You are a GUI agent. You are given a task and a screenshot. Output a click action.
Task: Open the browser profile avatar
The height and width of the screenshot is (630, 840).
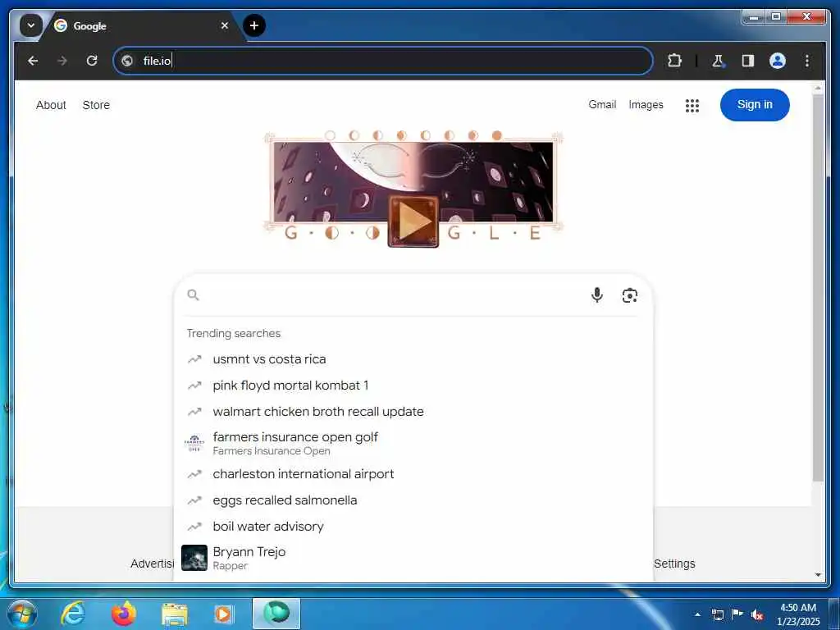(778, 61)
